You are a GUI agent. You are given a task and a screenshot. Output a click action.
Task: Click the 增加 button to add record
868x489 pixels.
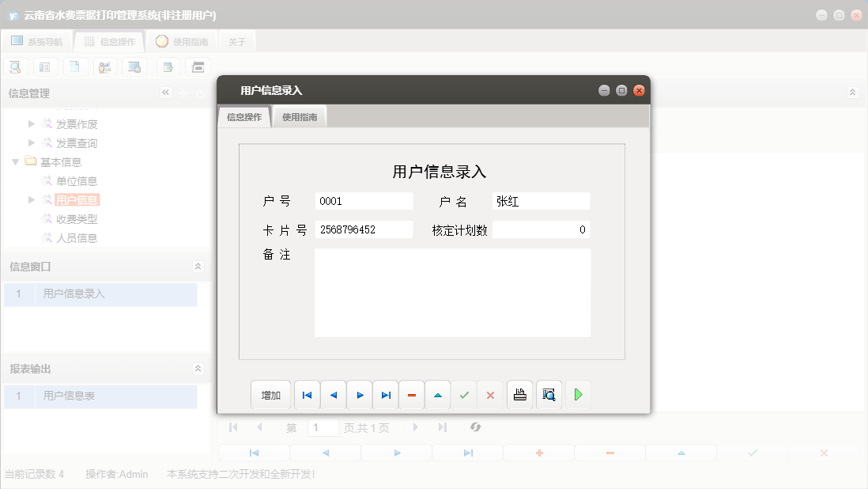[270, 395]
